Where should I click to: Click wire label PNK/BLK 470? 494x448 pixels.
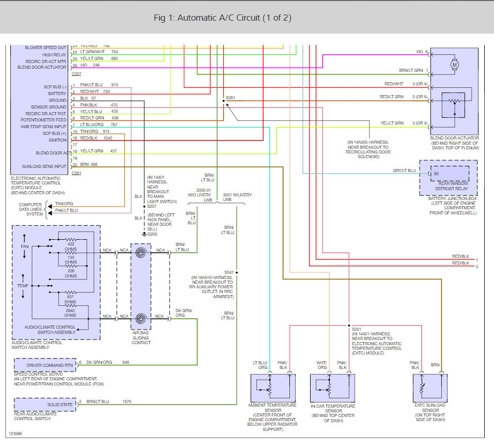[x=99, y=105]
